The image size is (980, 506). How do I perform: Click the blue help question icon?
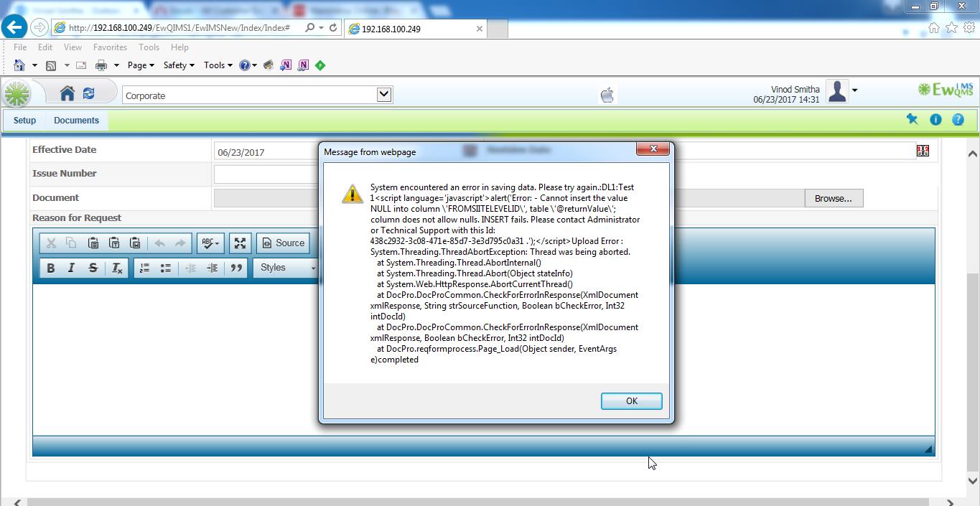point(958,120)
